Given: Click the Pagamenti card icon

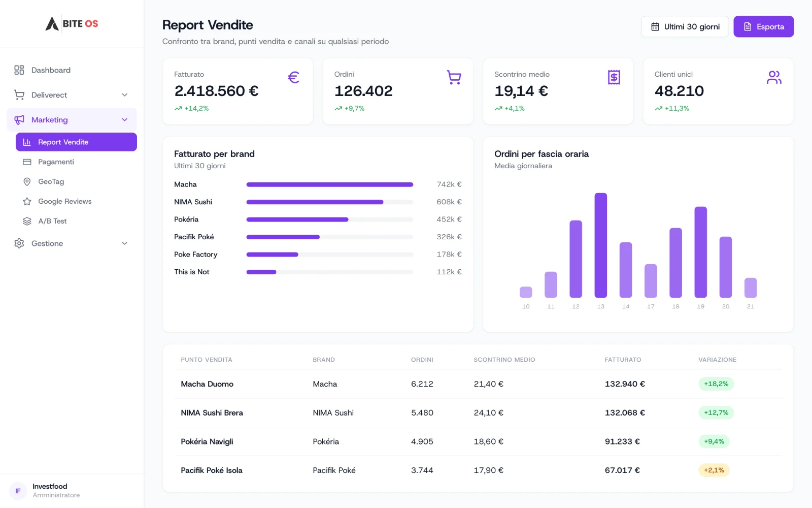Looking at the screenshot, I should 27,162.
